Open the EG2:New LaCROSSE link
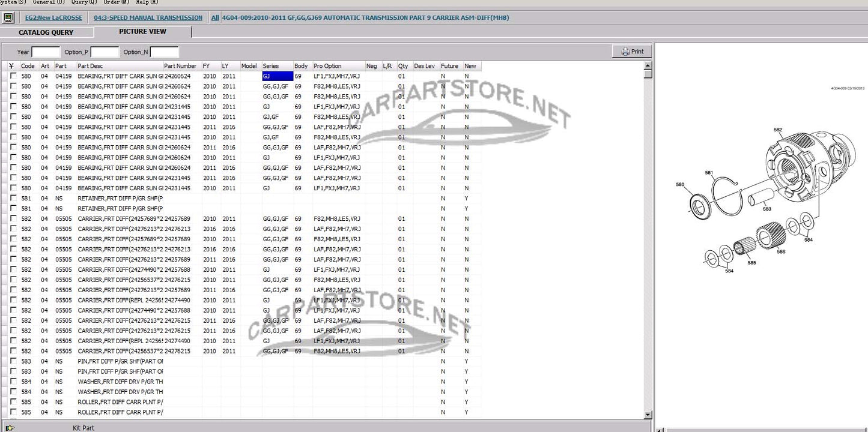The width and height of the screenshot is (868, 432). (x=58, y=18)
